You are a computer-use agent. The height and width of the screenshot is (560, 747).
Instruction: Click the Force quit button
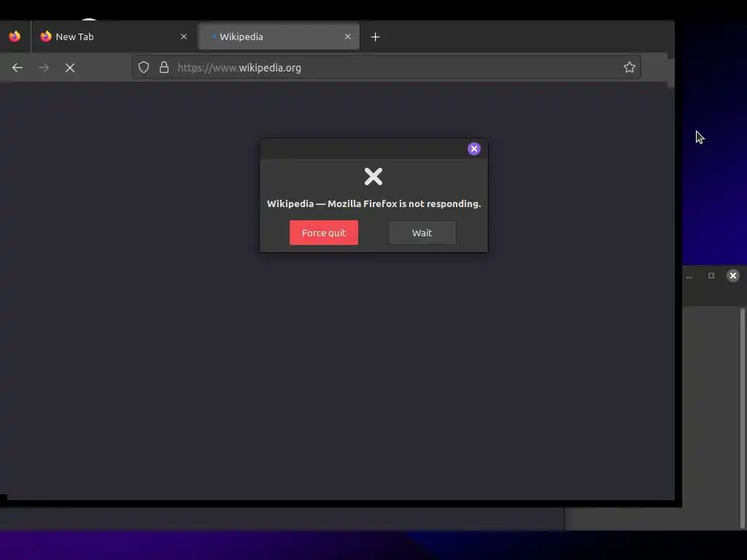[x=323, y=233]
